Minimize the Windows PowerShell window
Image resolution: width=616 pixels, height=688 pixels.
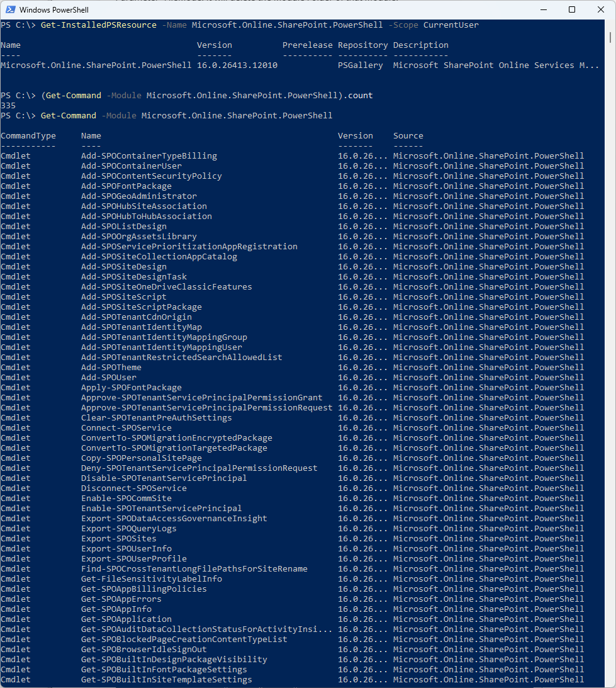click(x=544, y=9)
